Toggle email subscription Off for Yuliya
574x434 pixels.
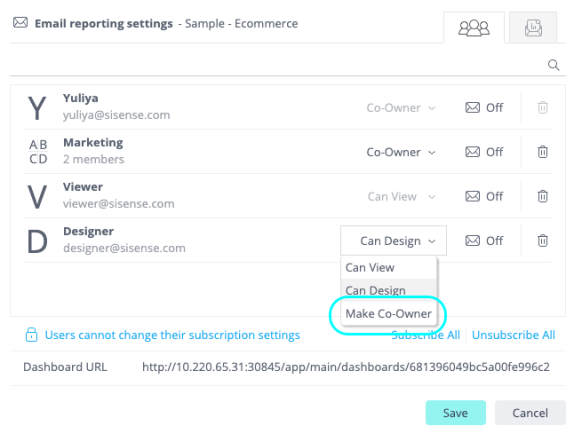click(484, 108)
